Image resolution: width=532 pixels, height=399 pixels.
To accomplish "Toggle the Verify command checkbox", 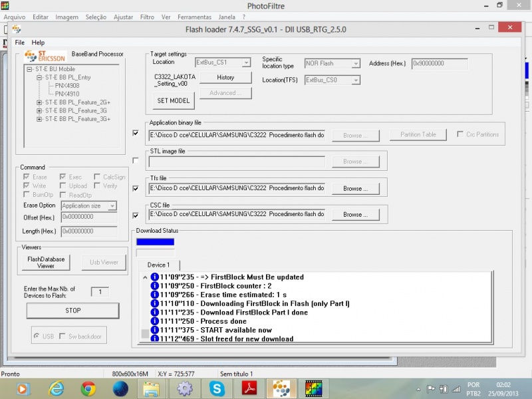I will click(x=97, y=186).
